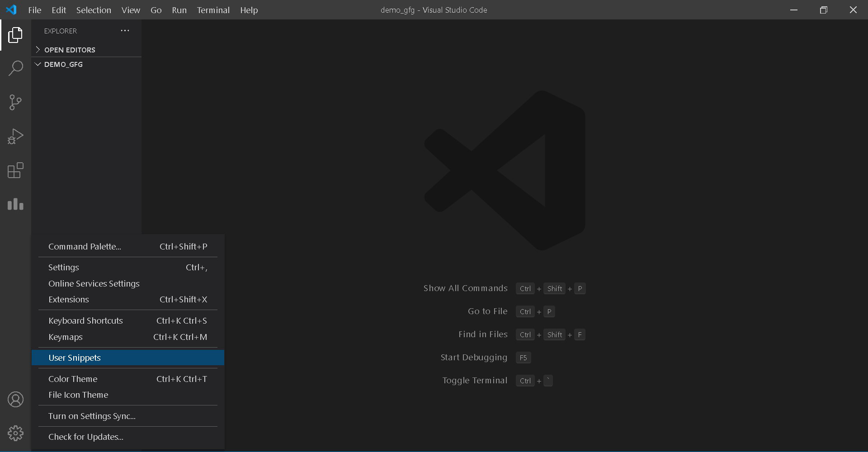Open the Explorer icon in activity bar

coord(15,35)
